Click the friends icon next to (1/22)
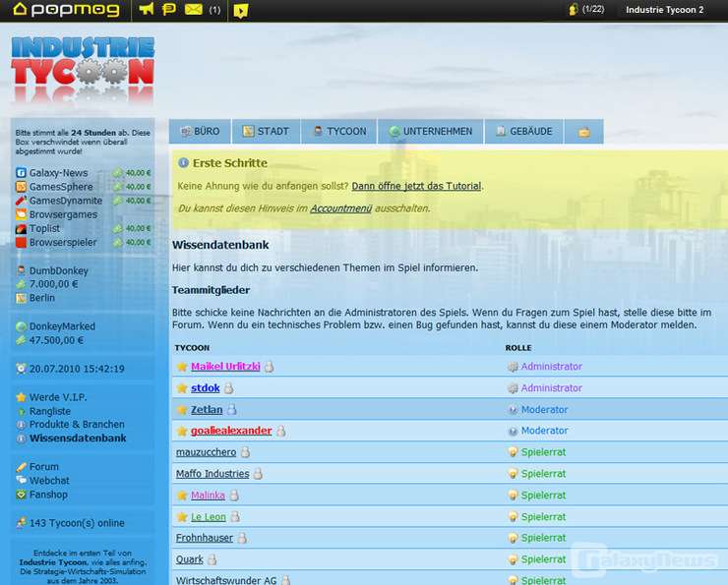 pos(574,9)
